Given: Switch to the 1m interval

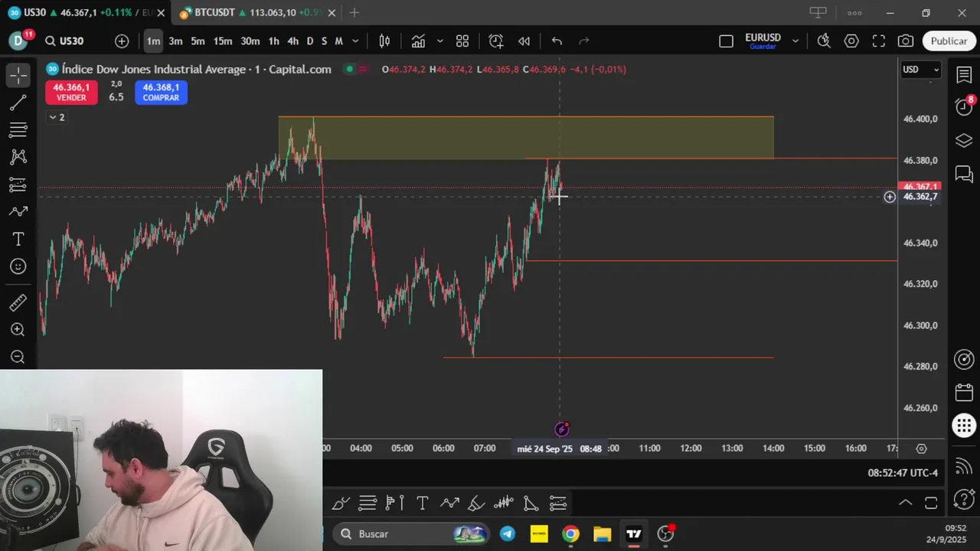Looking at the screenshot, I should pos(153,41).
